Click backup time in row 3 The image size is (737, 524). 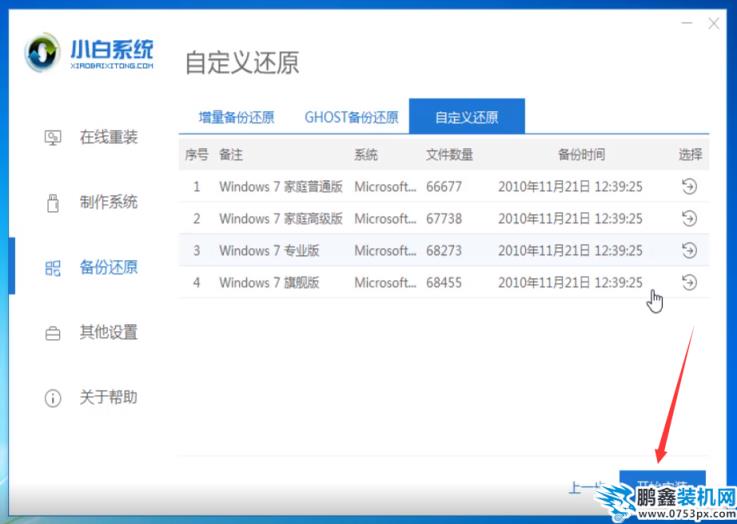click(x=570, y=250)
